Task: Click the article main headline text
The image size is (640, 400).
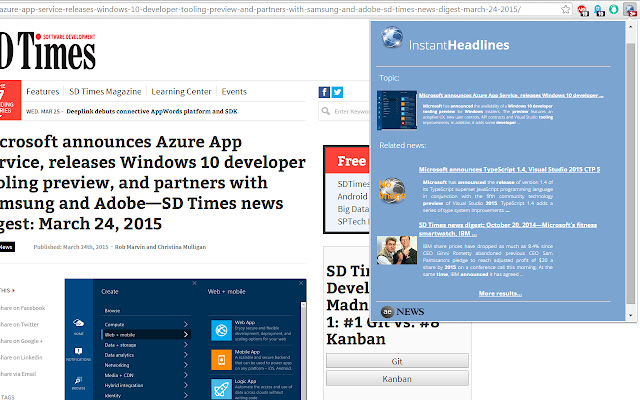Action: pyautogui.click(x=153, y=183)
